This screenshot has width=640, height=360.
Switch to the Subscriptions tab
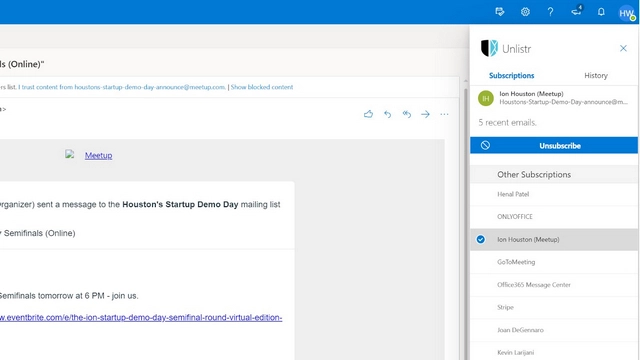click(511, 76)
